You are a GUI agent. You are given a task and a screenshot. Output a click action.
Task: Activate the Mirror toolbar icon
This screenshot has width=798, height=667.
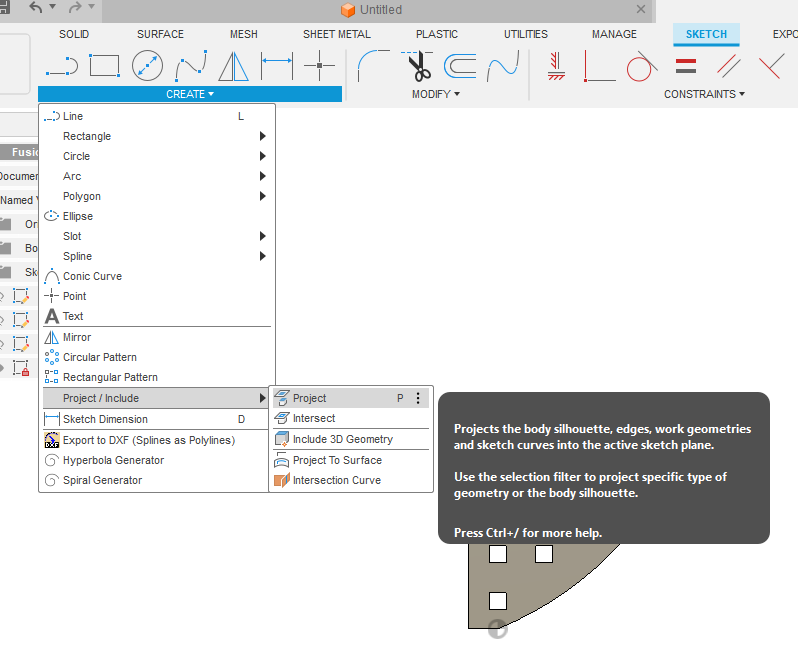234,66
